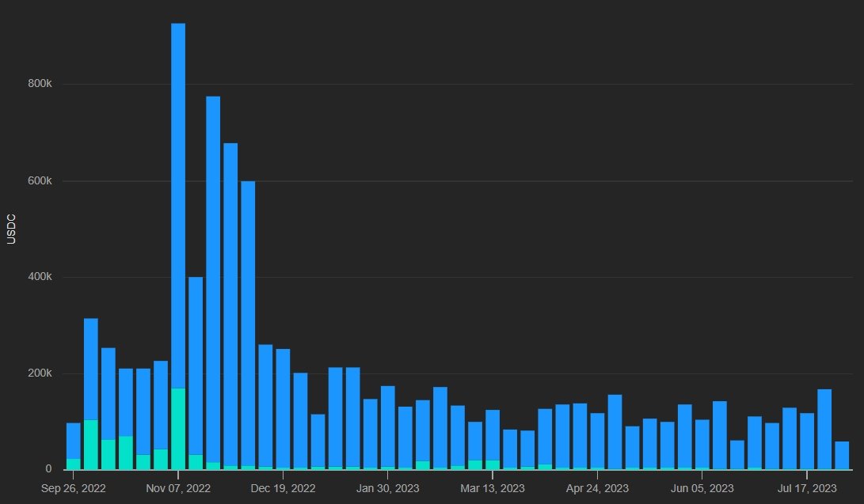
Task: Select the 'Mar 13, 2023' x-axis label
Action: (493, 488)
